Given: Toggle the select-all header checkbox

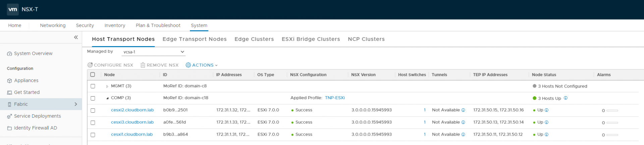Looking at the screenshot, I should pos(93,75).
